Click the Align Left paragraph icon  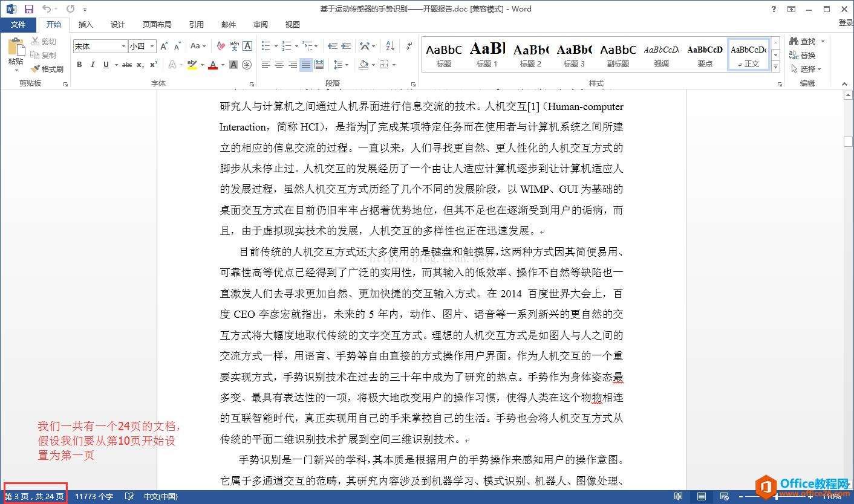coord(266,65)
